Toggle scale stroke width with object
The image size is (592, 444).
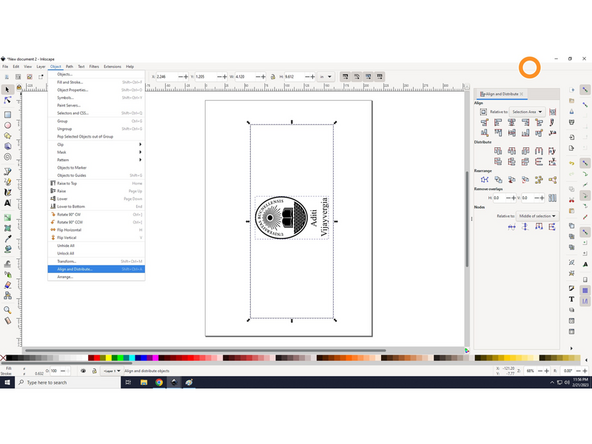345,77
